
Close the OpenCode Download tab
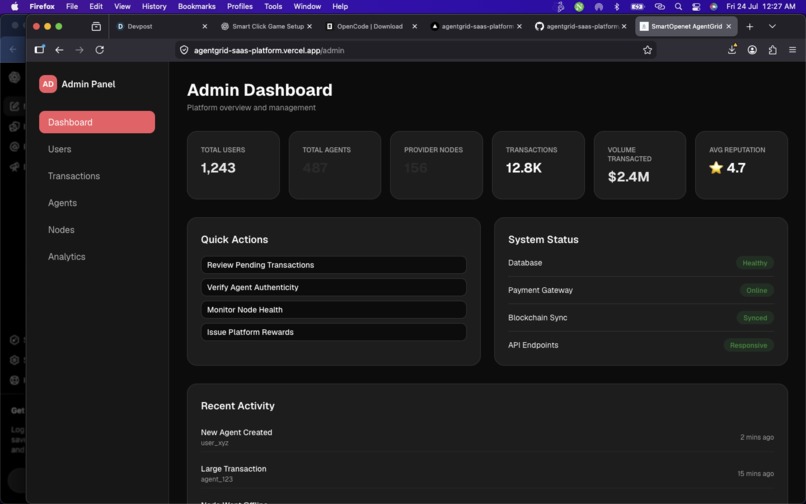(x=414, y=26)
